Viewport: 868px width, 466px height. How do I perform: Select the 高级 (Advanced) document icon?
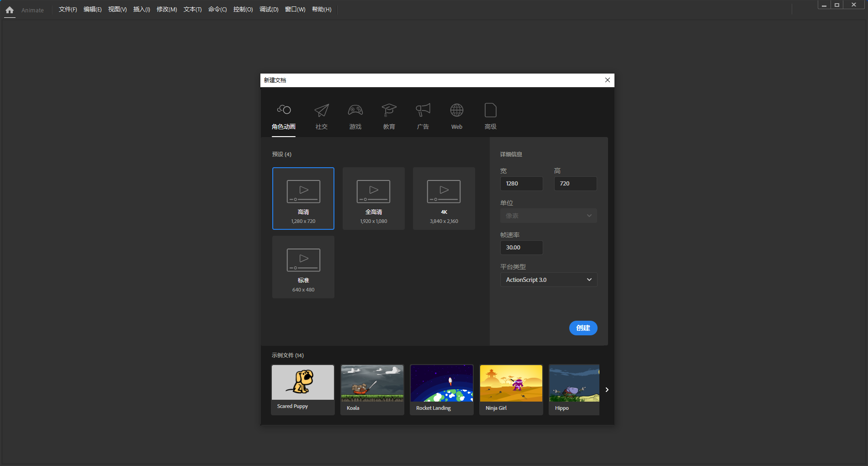coord(491,111)
